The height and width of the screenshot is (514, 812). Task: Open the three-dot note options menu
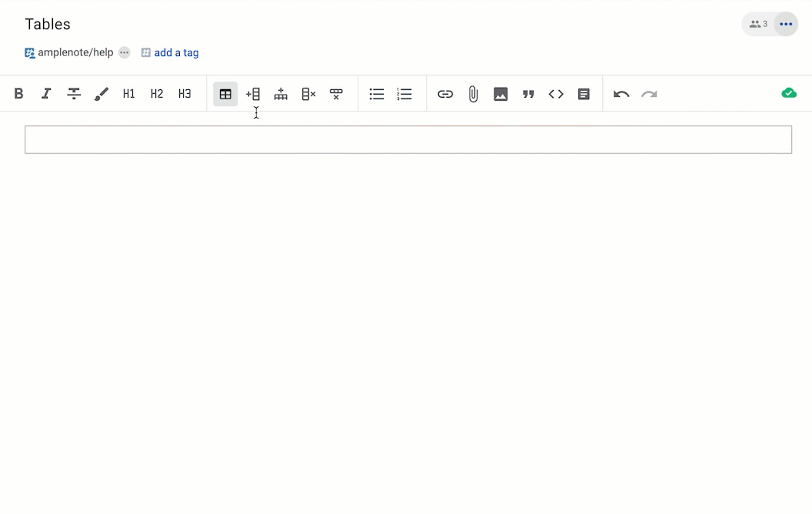pos(786,25)
